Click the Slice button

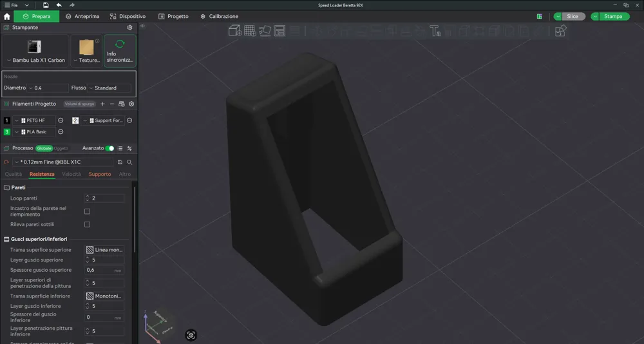point(573,17)
